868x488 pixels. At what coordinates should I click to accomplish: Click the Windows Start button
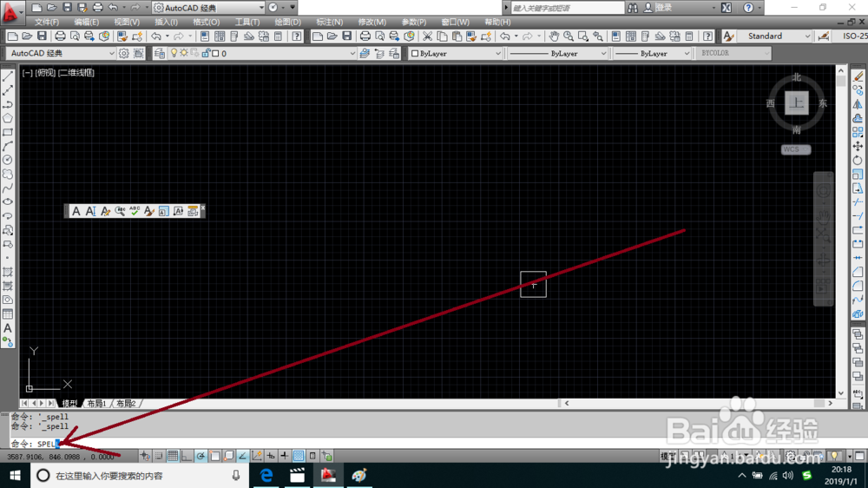click(15, 475)
